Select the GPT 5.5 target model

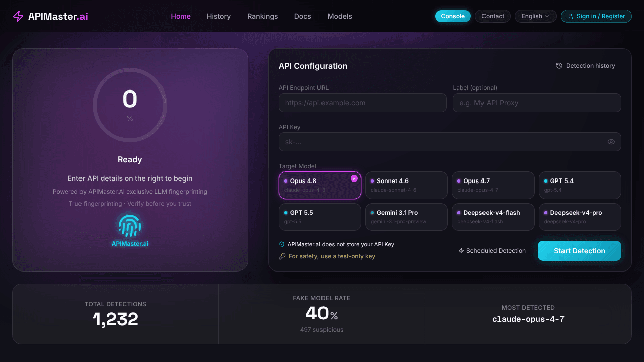[320, 217]
